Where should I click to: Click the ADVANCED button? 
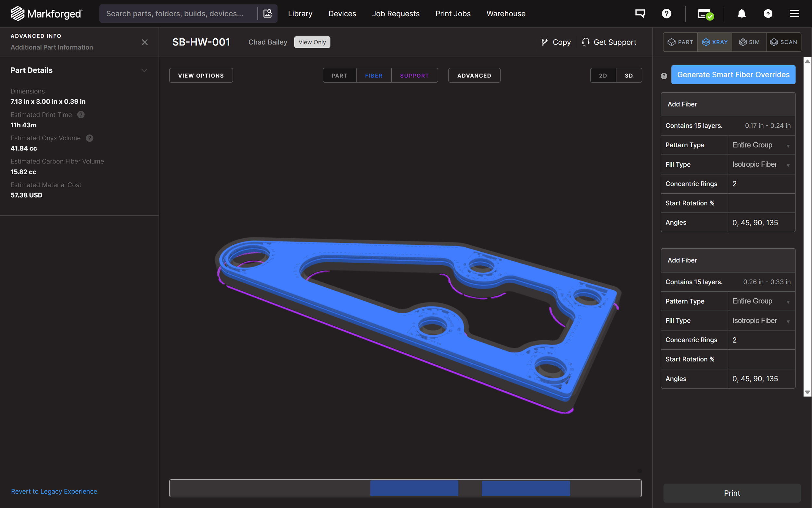[x=474, y=75]
